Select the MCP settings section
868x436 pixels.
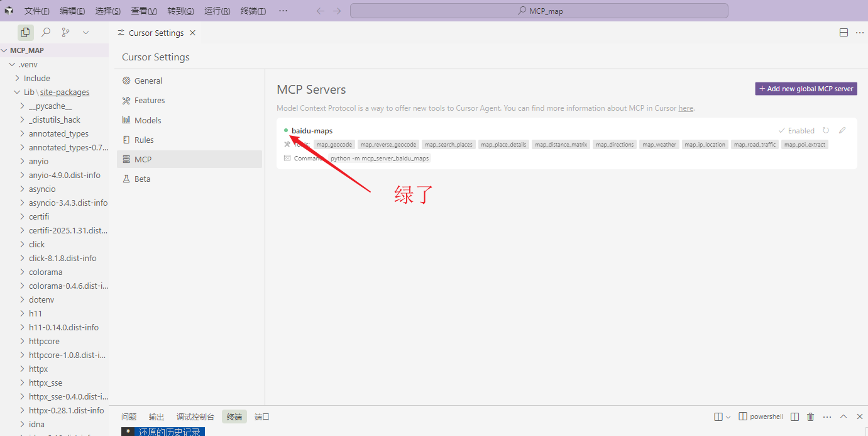tap(189, 159)
